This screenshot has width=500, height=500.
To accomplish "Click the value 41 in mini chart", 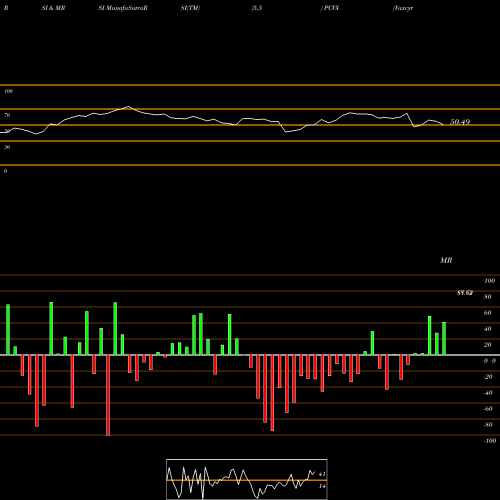I will pos(322,474).
